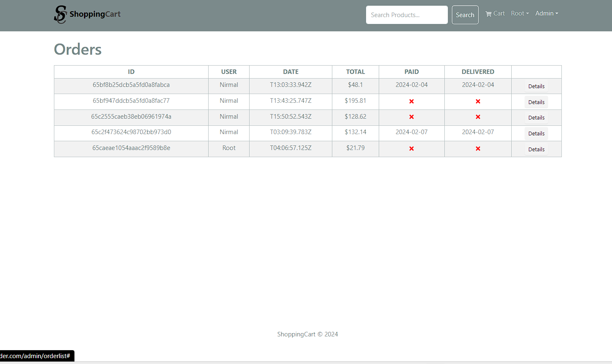View Details for order 65bf947ddcb5a5fd0a8fac77
Image resolution: width=612 pixels, height=364 pixels.
536,102
